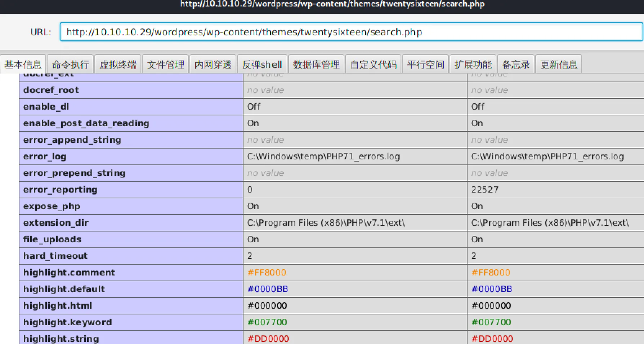Switch to 数据库管理 tab
644x344 pixels.
click(316, 65)
